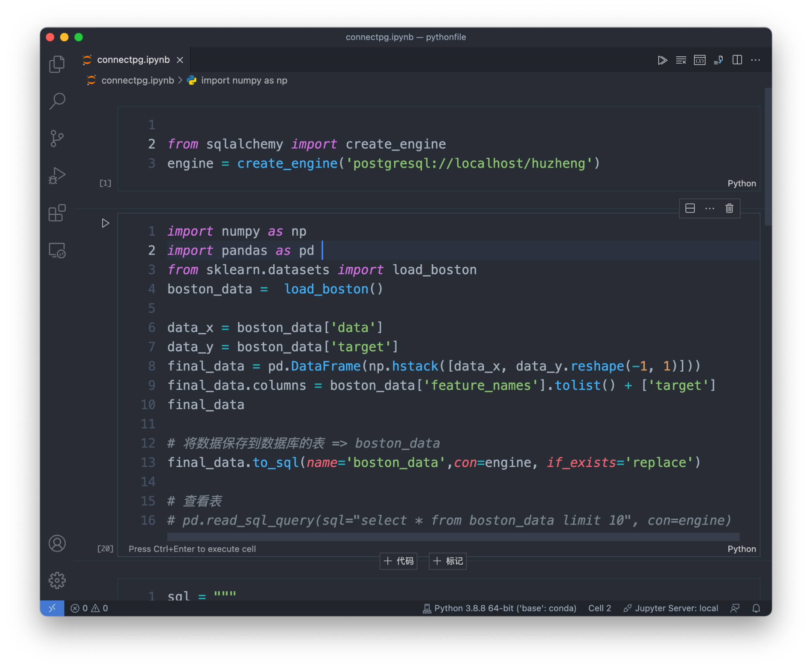Click the 'load_boston()' call on line 4
Image resolution: width=812 pixels, height=669 pixels.
pos(333,289)
